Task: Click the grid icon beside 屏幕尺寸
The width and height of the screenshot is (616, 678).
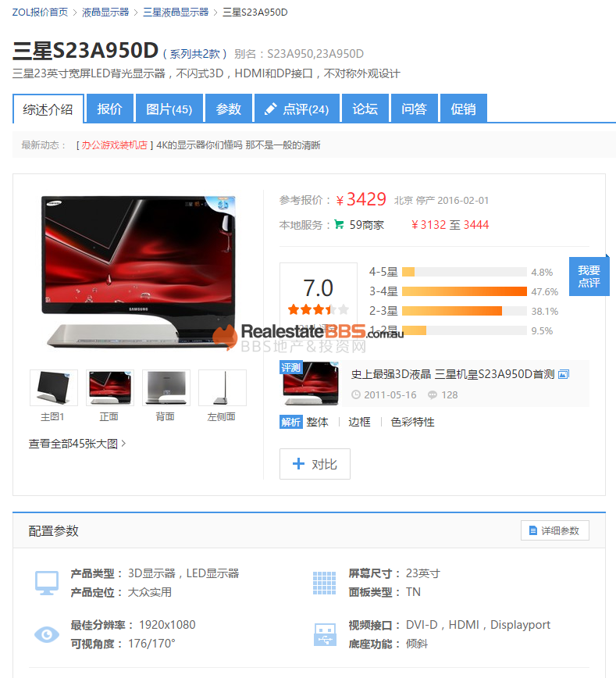Action: click(x=324, y=583)
